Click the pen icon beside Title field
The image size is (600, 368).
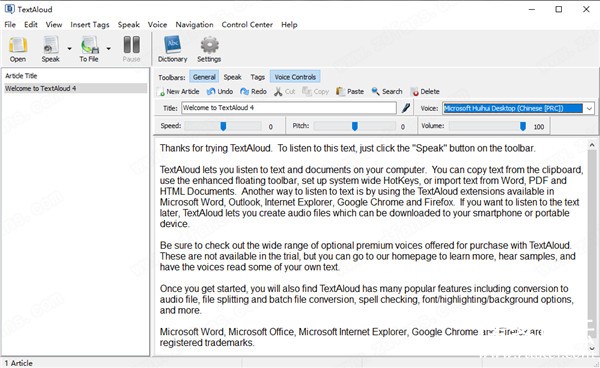[x=406, y=108]
